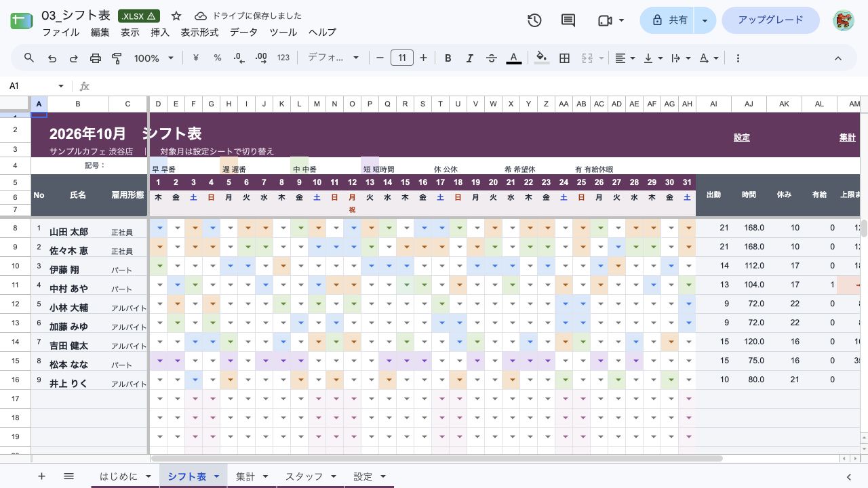
Task: Open the borders tool icon
Action: [x=564, y=58]
